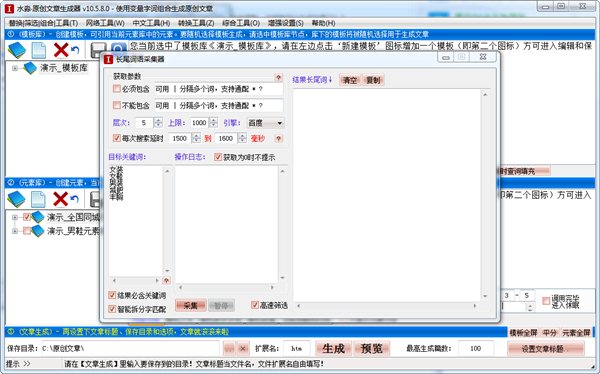This screenshot has height=374, width=600.
Task: Click the 元素全屏 button
Action: pyautogui.click(x=576, y=333)
